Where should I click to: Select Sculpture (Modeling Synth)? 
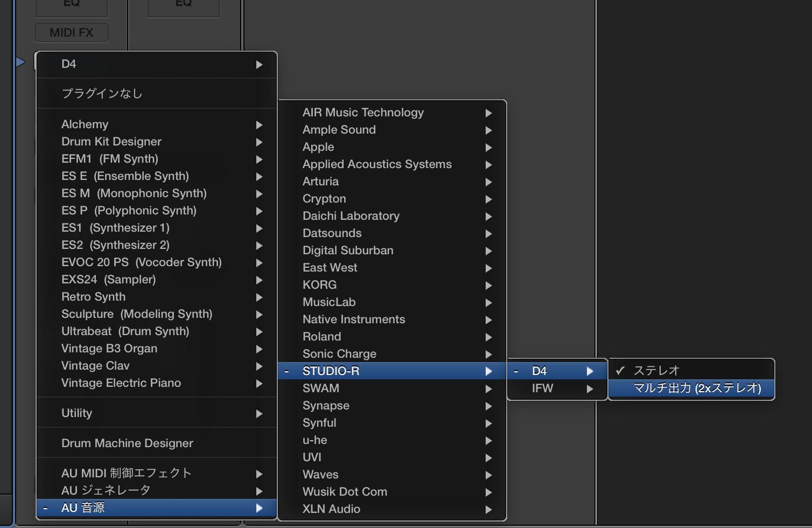pyautogui.click(x=157, y=314)
